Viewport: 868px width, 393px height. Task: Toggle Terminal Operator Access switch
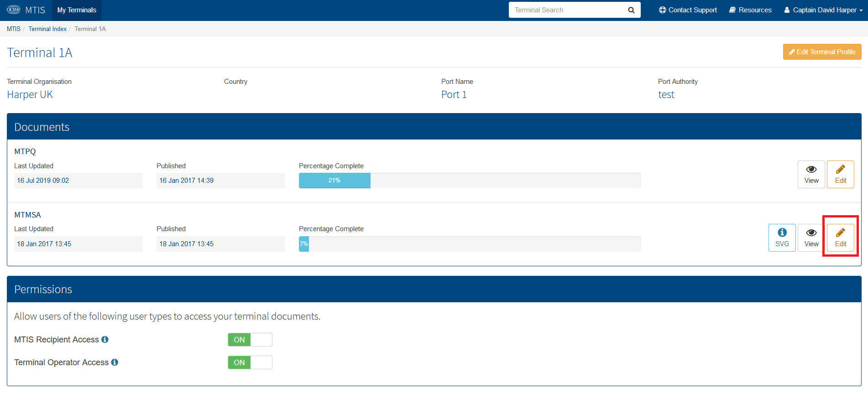[250, 362]
